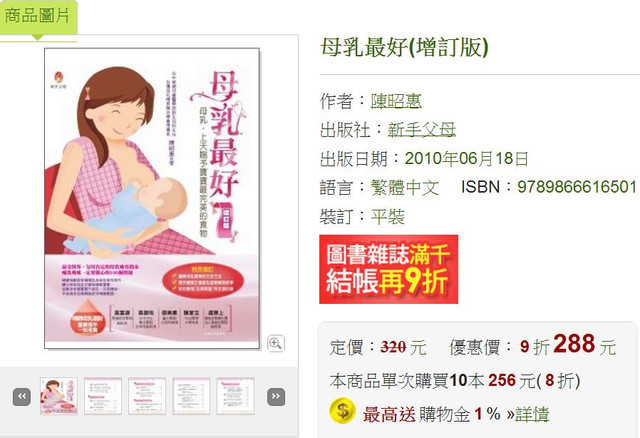Select the first cover thumbnail
Image resolution: width=640 pixels, height=438 pixels.
[x=59, y=396]
